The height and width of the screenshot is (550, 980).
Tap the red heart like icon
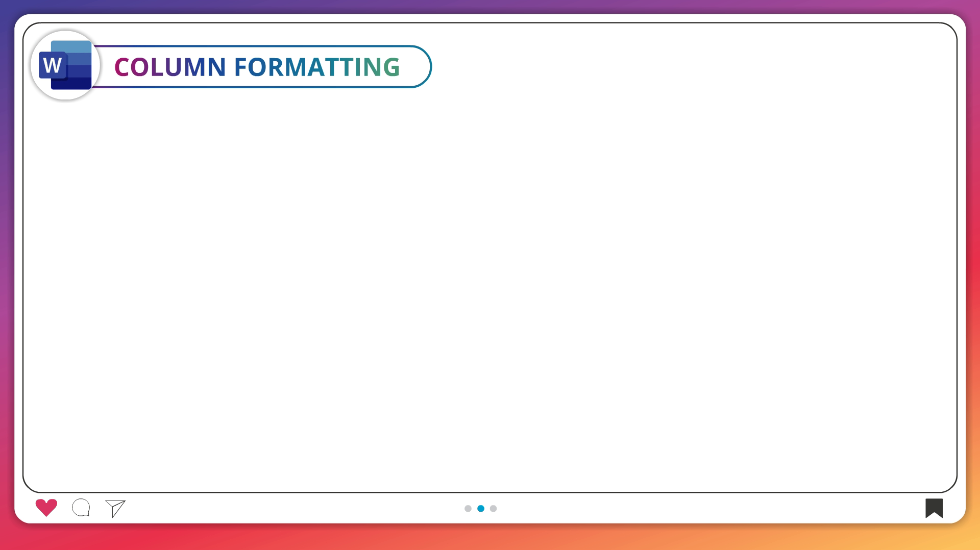46,508
